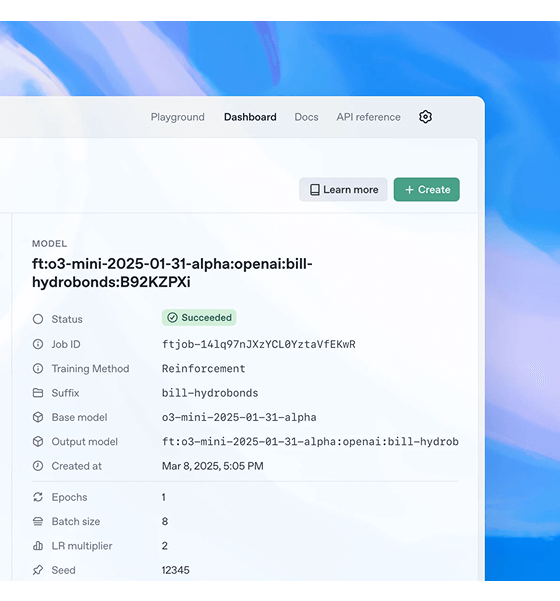
Task: Click the Batch size stack icon
Action: coord(38,521)
